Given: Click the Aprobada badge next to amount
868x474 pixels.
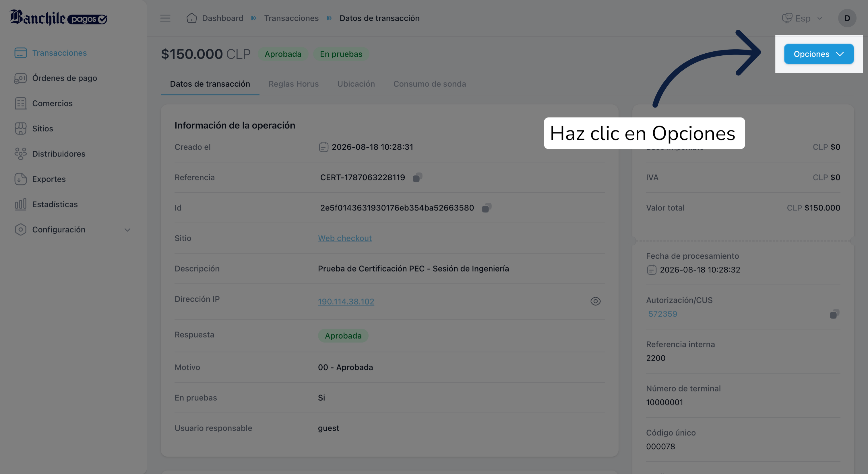Looking at the screenshot, I should tap(283, 54).
